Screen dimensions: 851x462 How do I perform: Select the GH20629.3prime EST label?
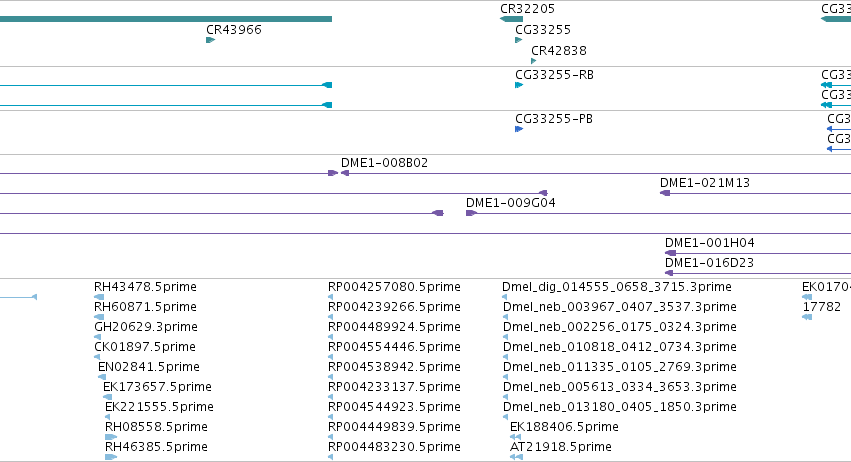pos(146,326)
